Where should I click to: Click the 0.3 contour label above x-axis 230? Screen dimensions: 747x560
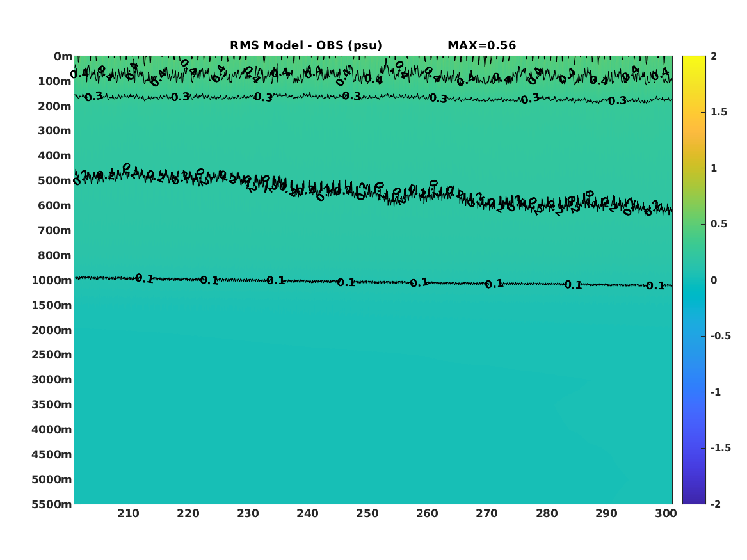click(x=263, y=98)
